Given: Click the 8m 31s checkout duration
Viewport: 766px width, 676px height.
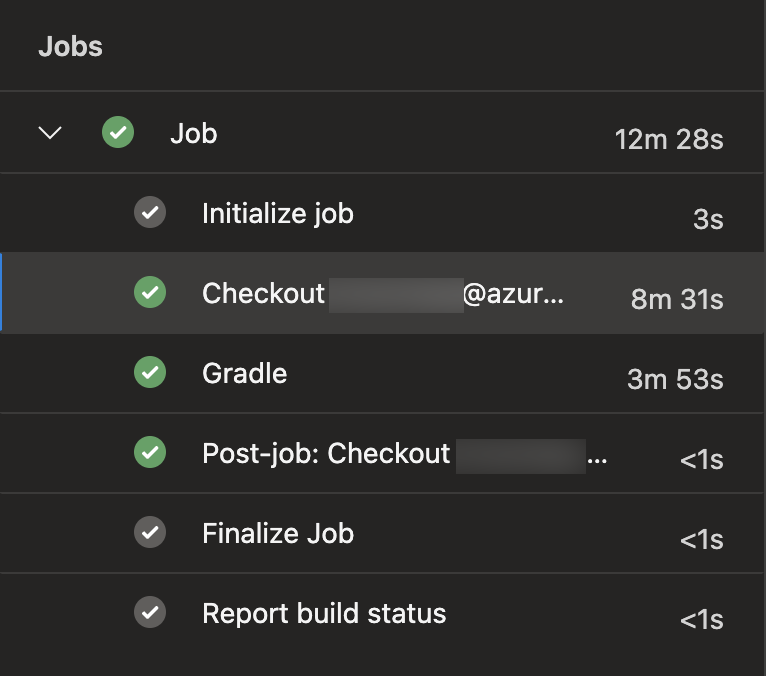Looking at the screenshot, I should 677,299.
